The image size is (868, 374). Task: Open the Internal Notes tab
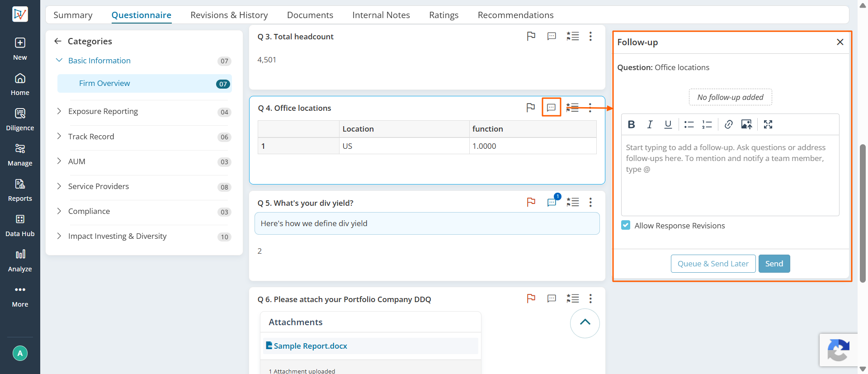pyautogui.click(x=381, y=15)
